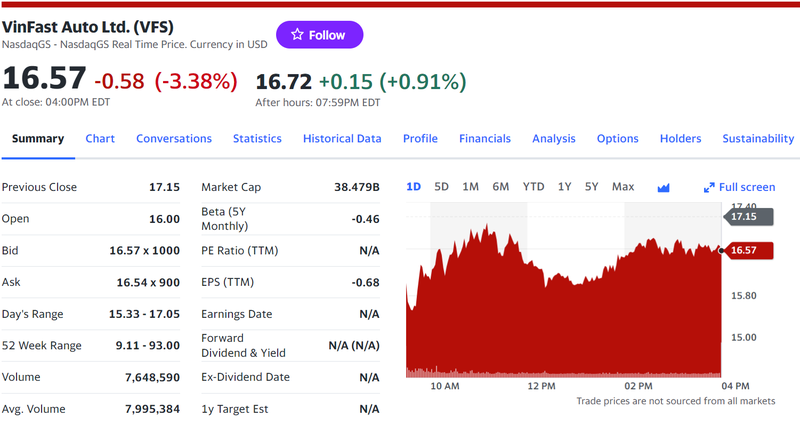Choose the 6M chart range
Viewport: 800px width, 432px height.
pyautogui.click(x=501, y=187)
